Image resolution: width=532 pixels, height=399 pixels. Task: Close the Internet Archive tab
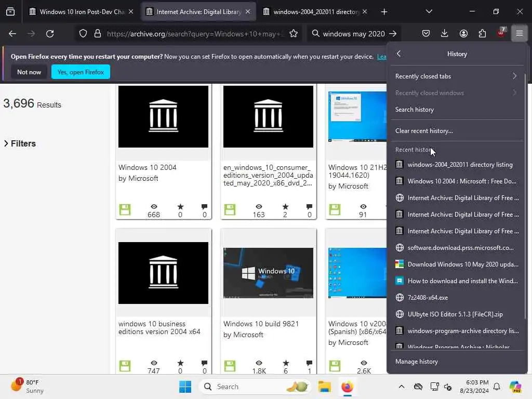(248, 12)
